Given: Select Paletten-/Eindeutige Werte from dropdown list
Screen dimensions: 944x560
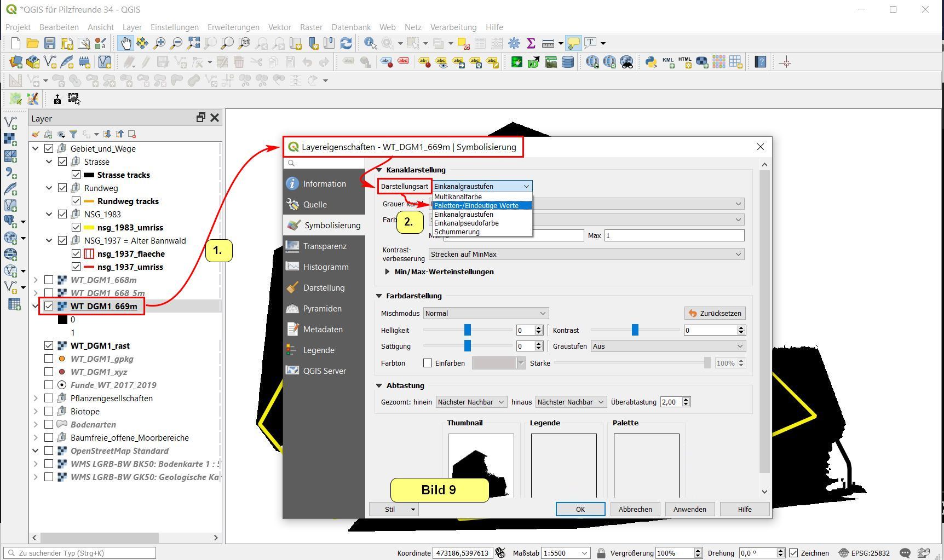Looking at the screenshot, I should point(476,206).
